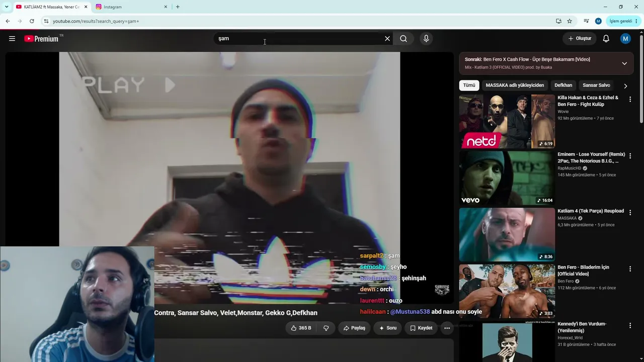This screenshot has height=362, width=644.
Task: Go back one page in Chrome
Action: [8, 21]
